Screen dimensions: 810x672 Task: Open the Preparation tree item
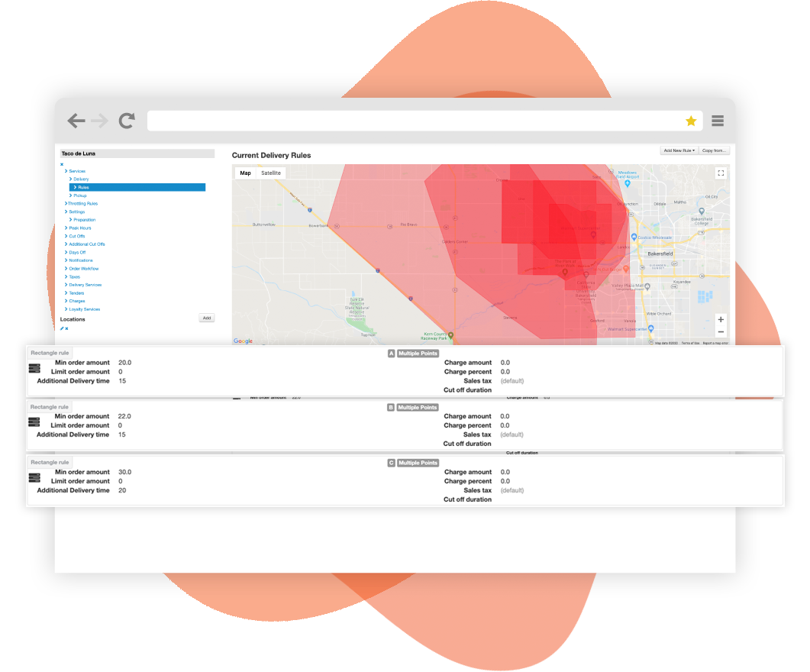84,220
